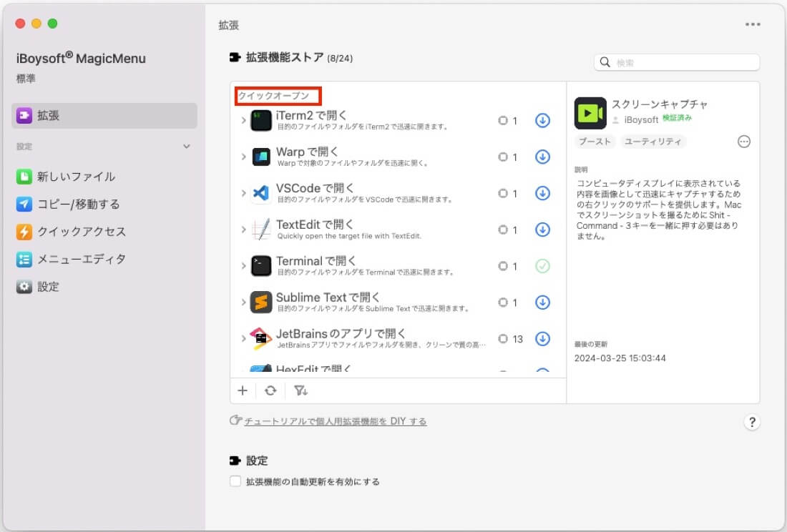Select the Warp で開く title text

pyautogui.click(x=307, y=152)
